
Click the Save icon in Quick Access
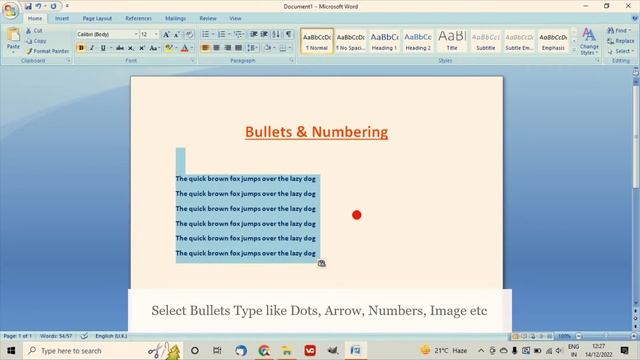click(x=28, y=6)
